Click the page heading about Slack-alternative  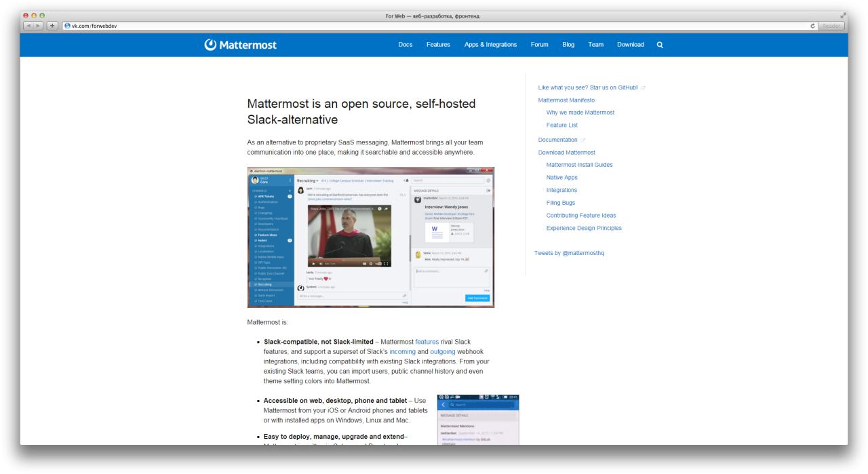click(361, 112)
